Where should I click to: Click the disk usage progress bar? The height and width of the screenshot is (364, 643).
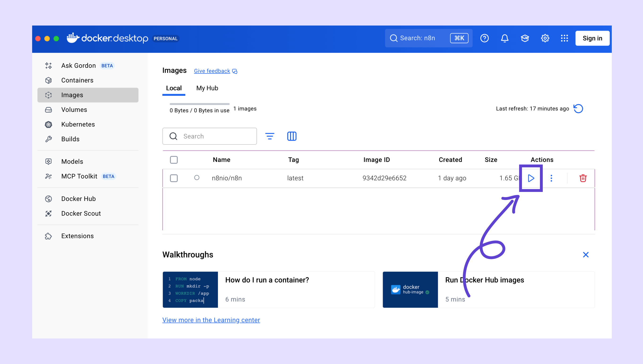click(x=199, y=104)
